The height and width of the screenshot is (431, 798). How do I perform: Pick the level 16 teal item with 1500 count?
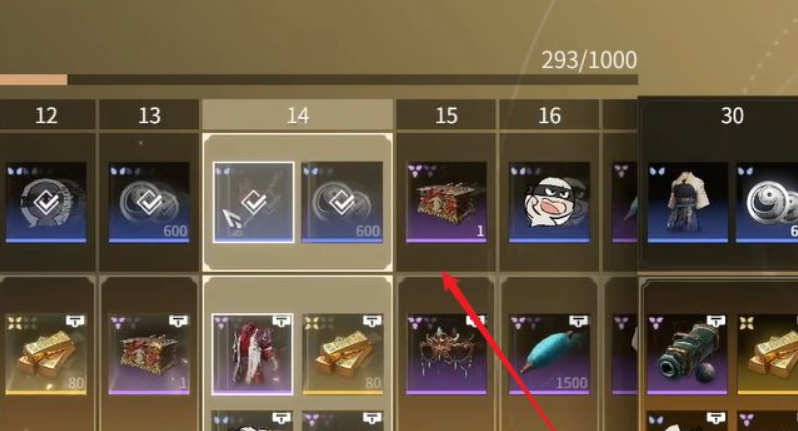point(549,354)
